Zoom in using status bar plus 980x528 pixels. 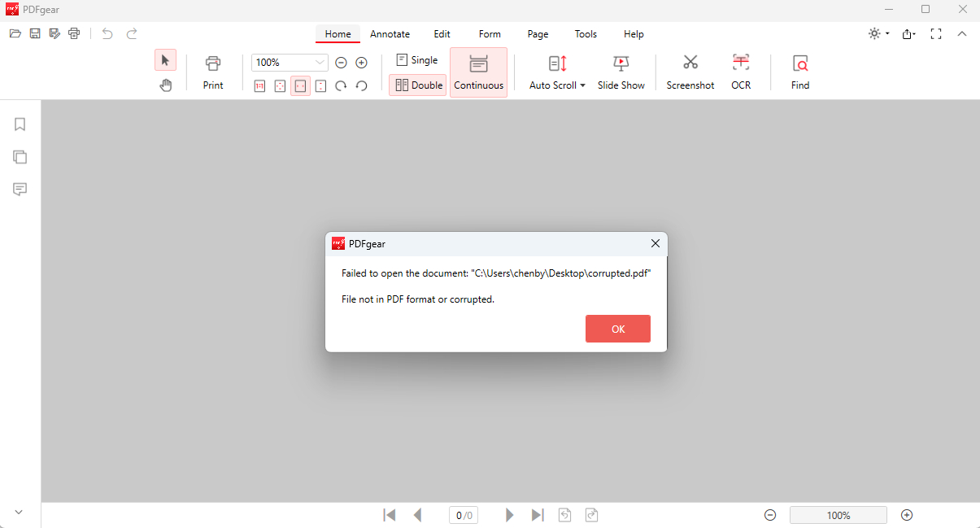point(908,515)
